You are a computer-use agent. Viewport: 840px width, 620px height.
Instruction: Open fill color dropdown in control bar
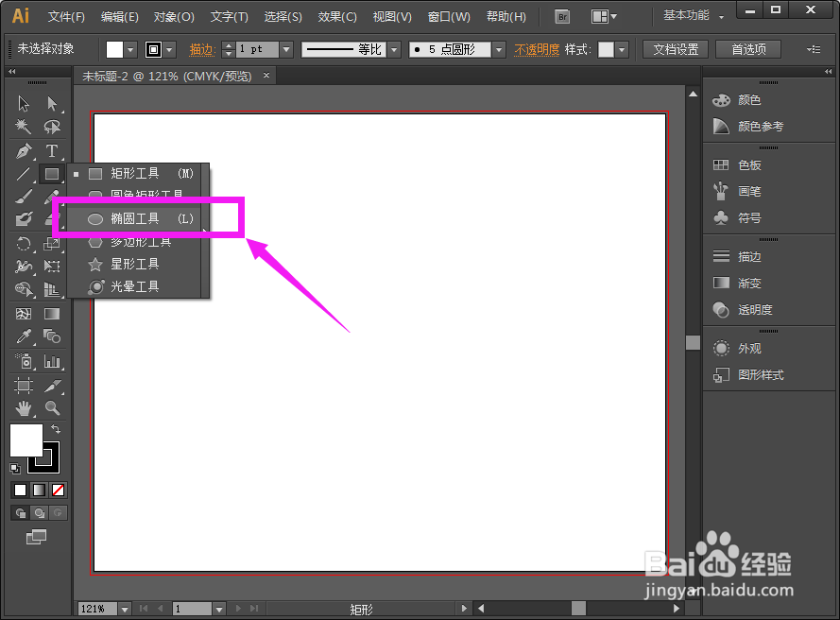130,50
